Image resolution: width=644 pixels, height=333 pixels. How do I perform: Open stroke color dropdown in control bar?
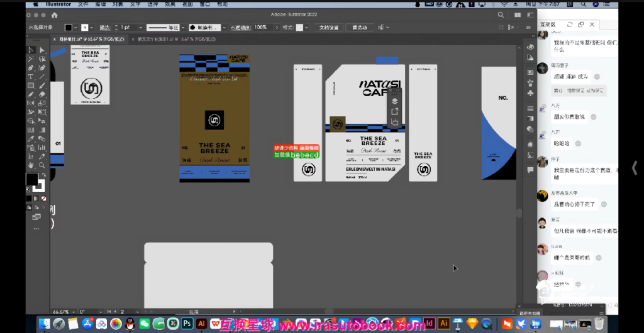[92, 28]
